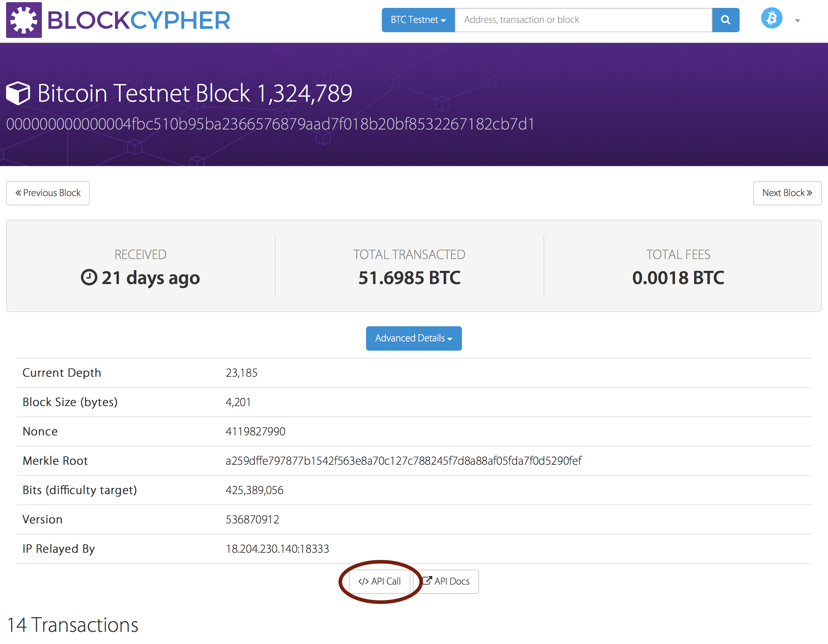Click the Merkle Root hash value
This screenshot has height=644, width=828.
[403, 460]
